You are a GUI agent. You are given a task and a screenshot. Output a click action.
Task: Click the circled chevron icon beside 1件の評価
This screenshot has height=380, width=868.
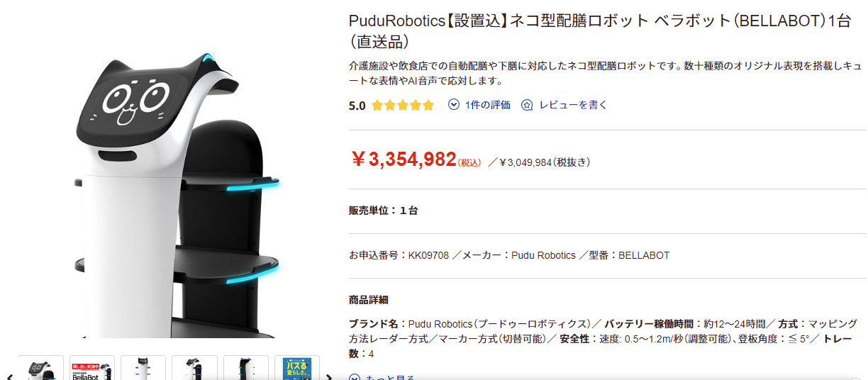454,105
